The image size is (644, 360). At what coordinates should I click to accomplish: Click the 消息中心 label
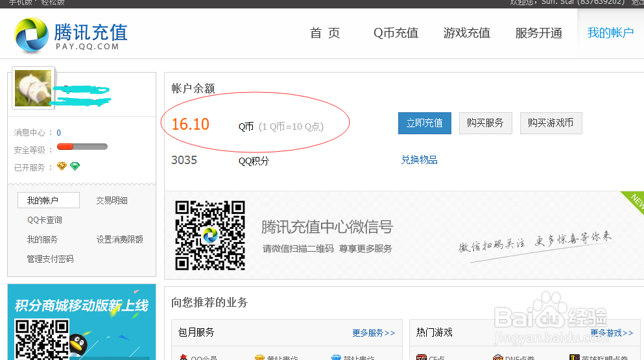pos(30,133)
